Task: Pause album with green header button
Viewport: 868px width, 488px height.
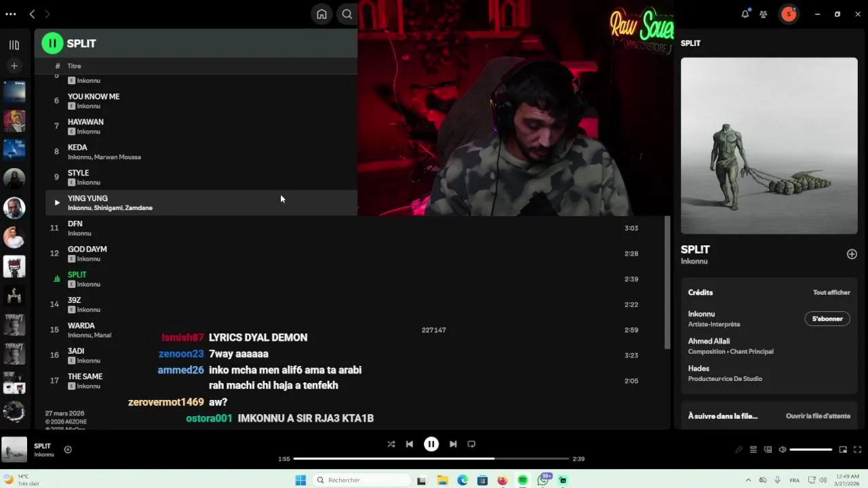Action: pos(52,43)
